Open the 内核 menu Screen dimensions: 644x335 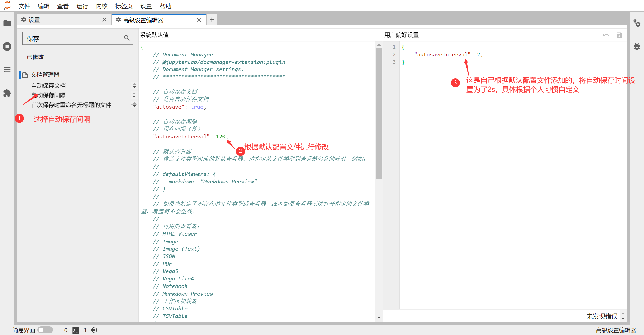[102, 6]
